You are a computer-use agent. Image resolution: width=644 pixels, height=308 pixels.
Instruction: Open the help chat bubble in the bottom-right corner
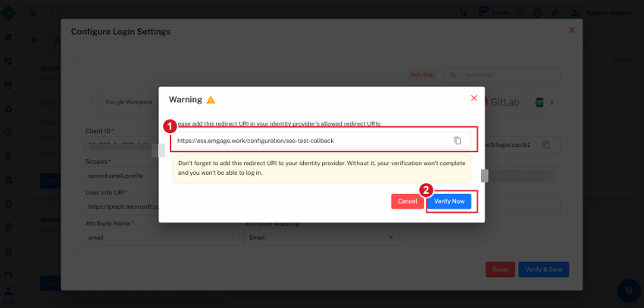point(629,291)
